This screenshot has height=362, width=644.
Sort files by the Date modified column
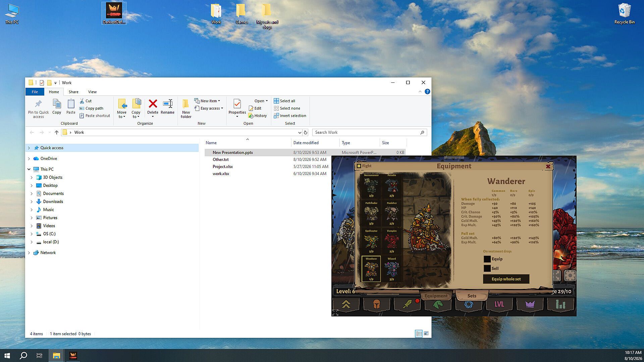[315, 143]
